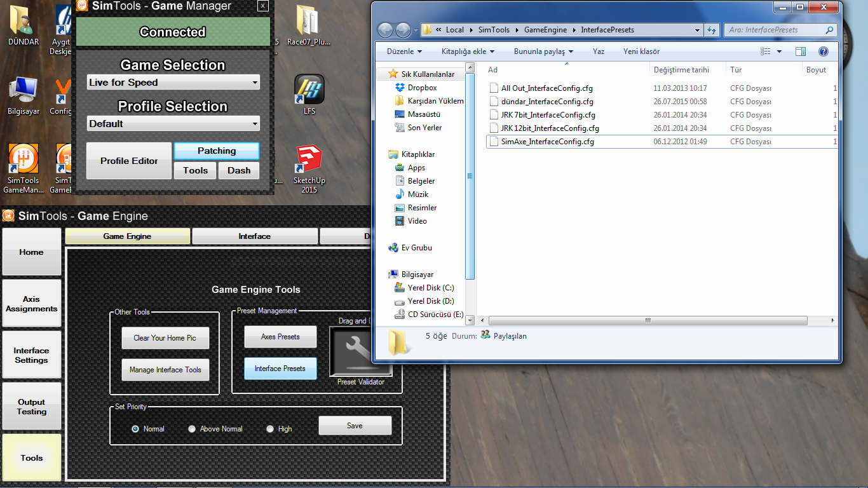868x488 pixels.
Task: Expand the Düzenle menu dropdown in Explorer
Action: pos(404,51)
